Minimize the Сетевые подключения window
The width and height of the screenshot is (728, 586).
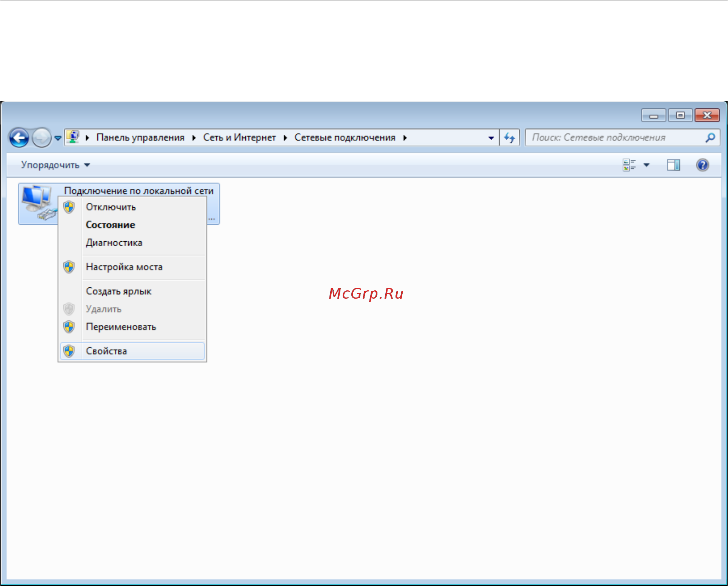654,115
